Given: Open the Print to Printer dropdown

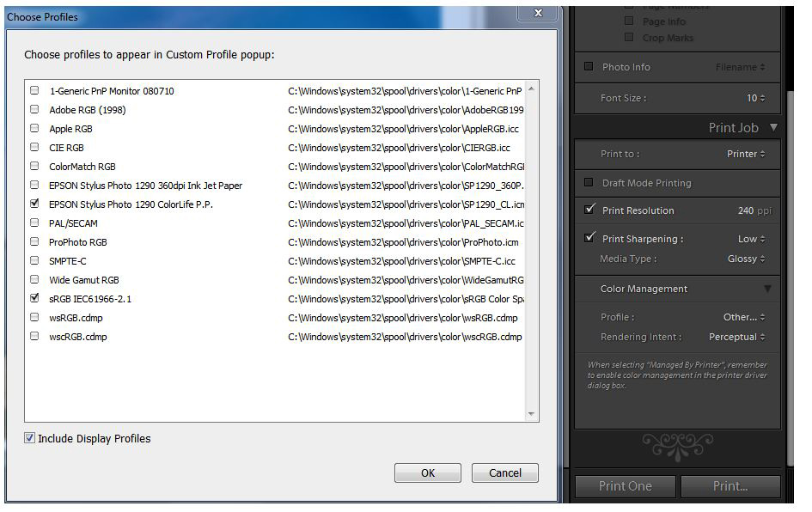Looking at the screenshot, I should coord(743,155).
